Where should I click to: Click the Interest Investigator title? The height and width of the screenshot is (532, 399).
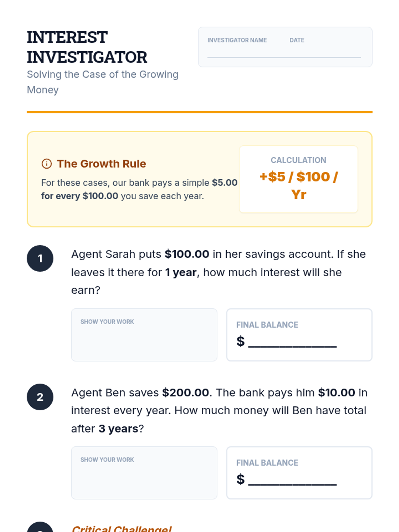[x=87, y=47]
